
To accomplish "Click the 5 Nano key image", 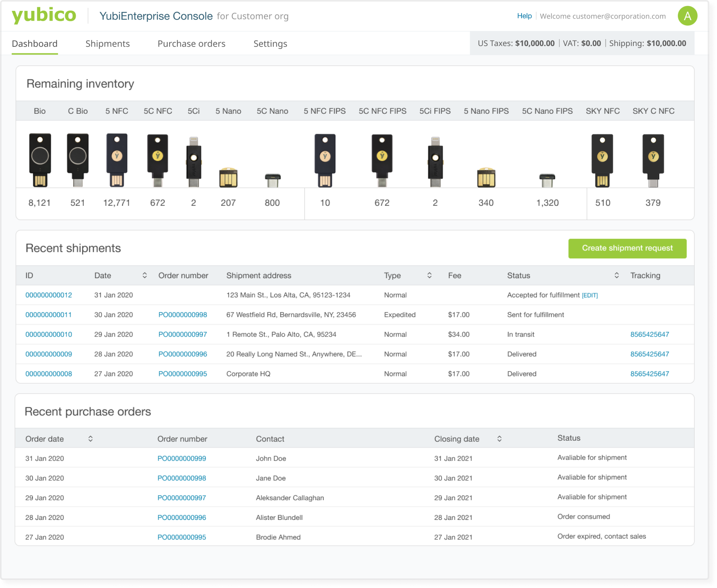I will point(228,178).
